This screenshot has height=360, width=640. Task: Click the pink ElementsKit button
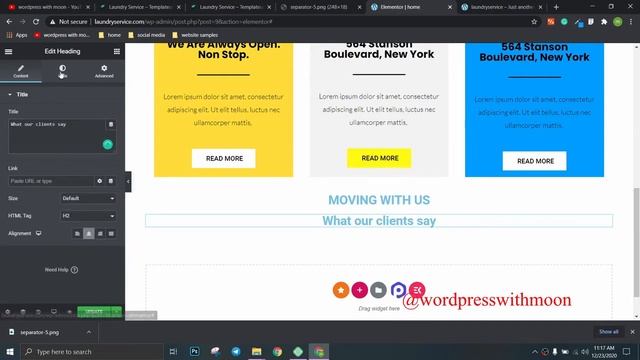coord(417,290)
